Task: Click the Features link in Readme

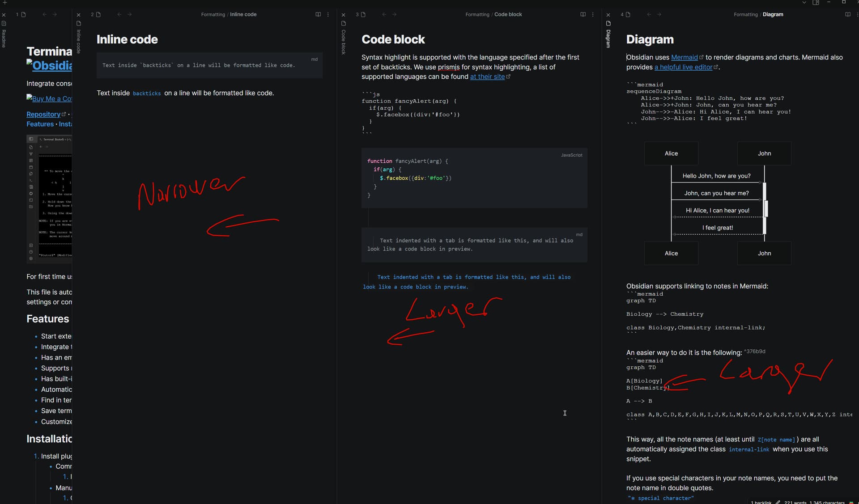Action: click(40, 124)
